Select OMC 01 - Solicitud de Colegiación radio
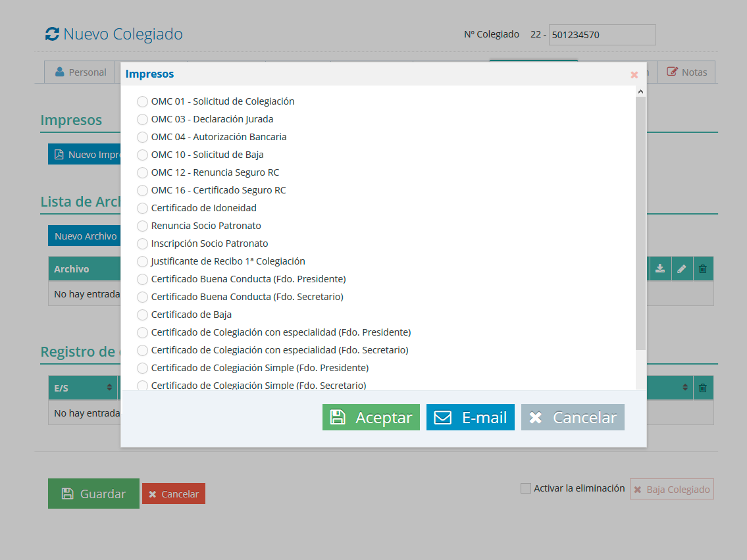Screen dimensions: 747x560 pyautogui.click(x=142, y=101)
